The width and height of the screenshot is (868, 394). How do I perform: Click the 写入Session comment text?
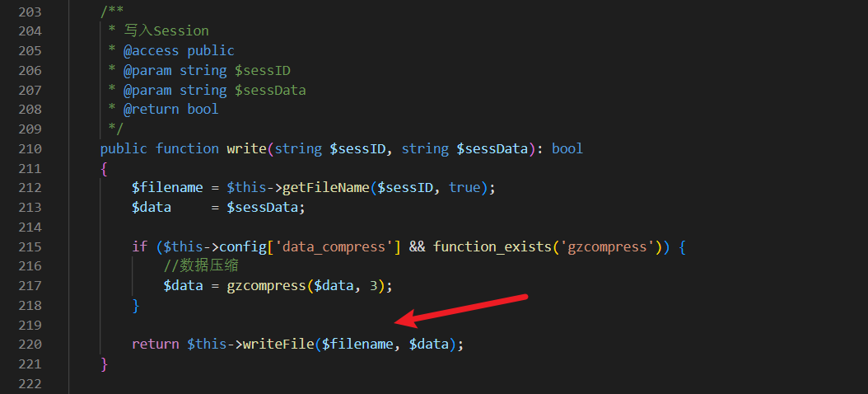[x=166, y=31]
